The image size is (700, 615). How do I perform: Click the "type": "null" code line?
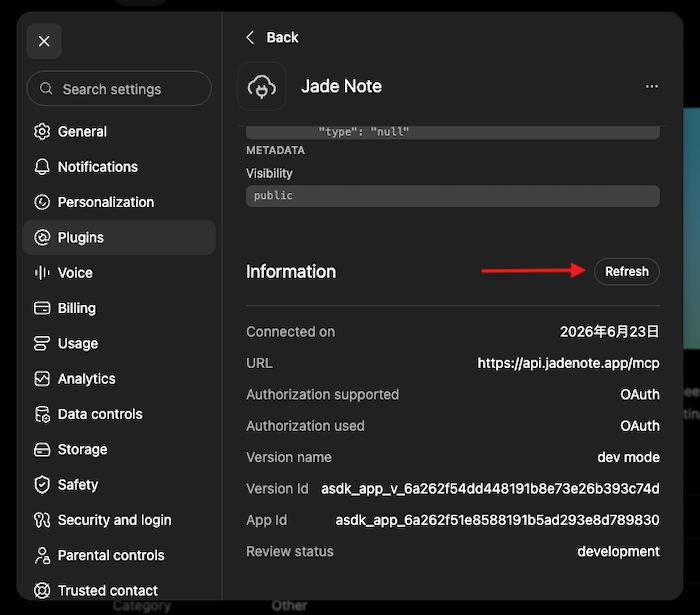(x=363, y=132)
